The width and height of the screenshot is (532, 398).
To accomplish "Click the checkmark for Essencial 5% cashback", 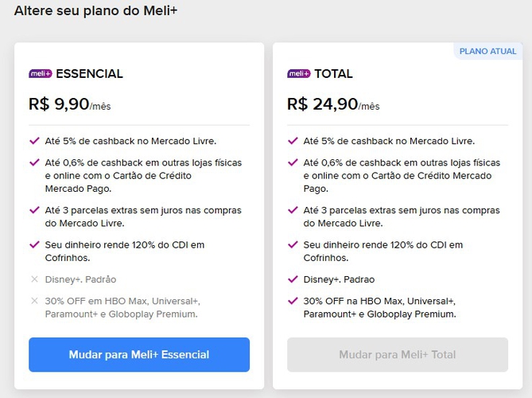I will [34, 141].
